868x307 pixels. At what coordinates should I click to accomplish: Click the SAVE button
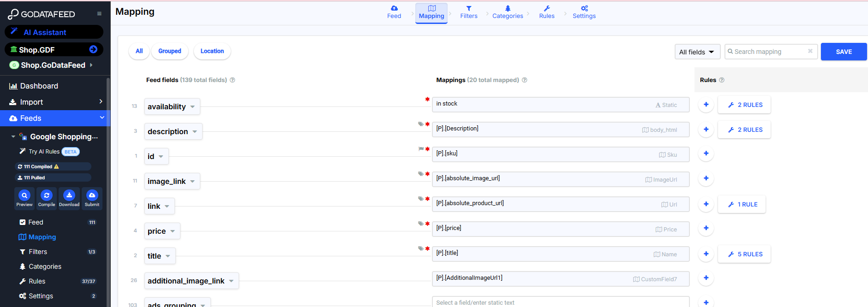pyautogui.click(x=844, y=52)
